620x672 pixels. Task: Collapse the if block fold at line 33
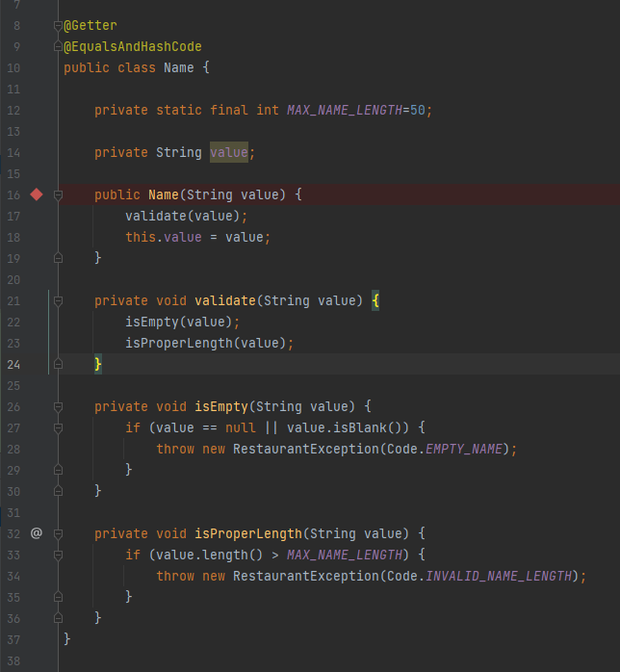(59, 555)
